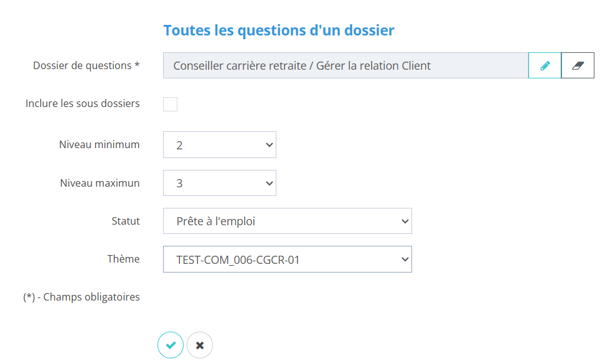This screenshot has width=605, height=364.
Task: Expand Thème using its chevron arrow
Action: click(405, 259)
